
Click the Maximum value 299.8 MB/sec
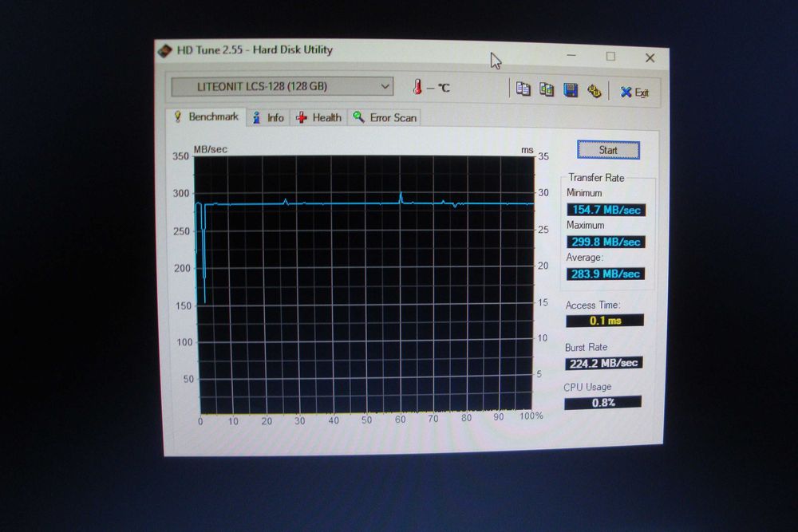click(x=606, y=242)
